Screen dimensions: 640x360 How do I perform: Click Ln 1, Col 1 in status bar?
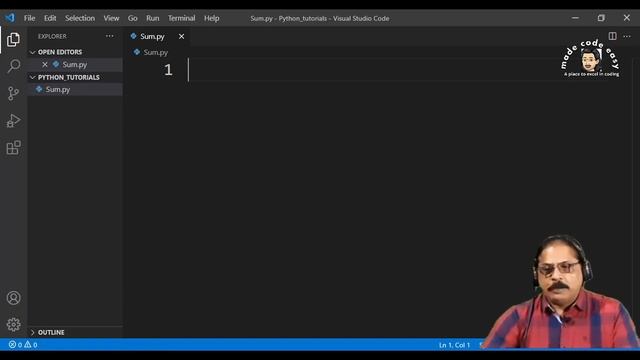click(x=454, y=345)
